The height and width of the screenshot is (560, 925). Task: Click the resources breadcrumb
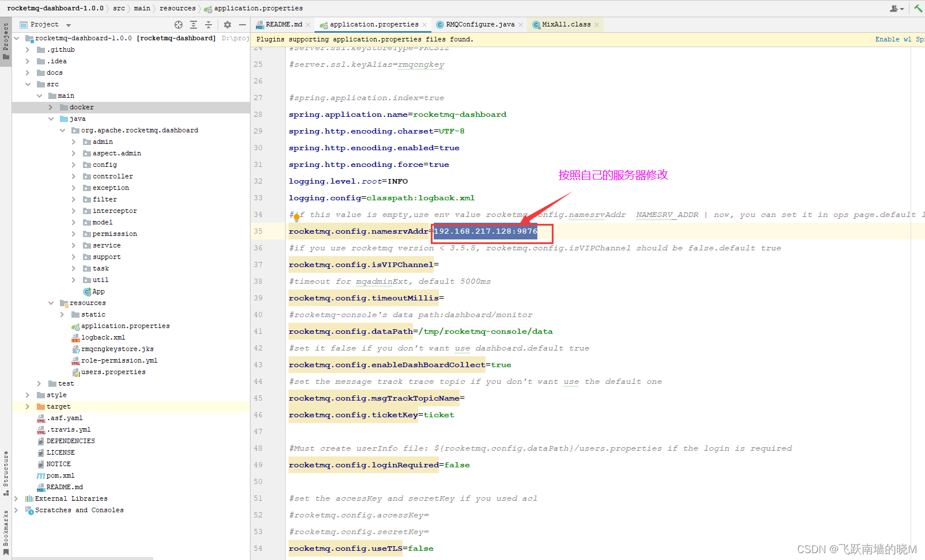click(x=177, y=8)
